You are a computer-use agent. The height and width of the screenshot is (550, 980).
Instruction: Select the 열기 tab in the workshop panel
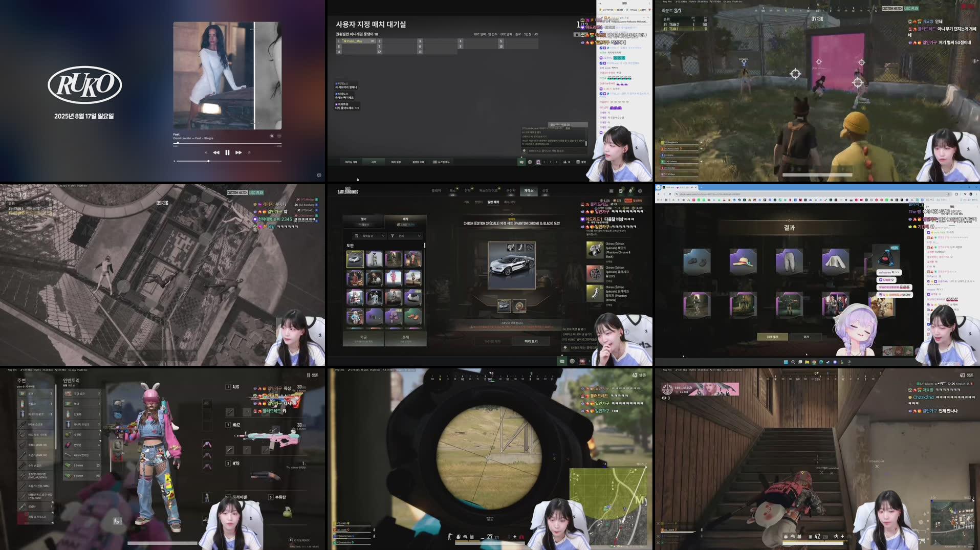(x=364, y=222)
